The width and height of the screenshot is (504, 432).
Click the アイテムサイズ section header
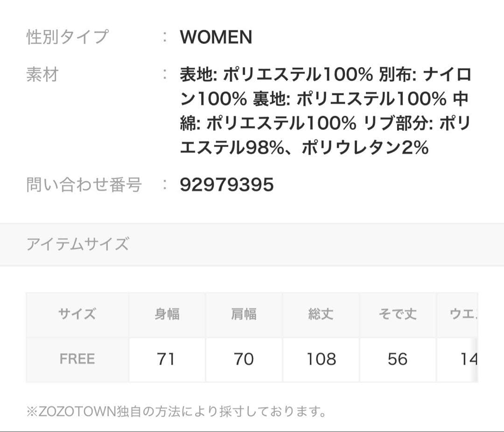(77, 244)
